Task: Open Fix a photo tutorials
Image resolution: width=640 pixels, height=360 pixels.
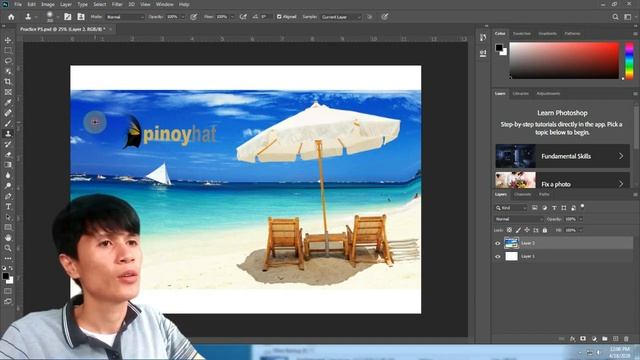Action: [562, 180]
